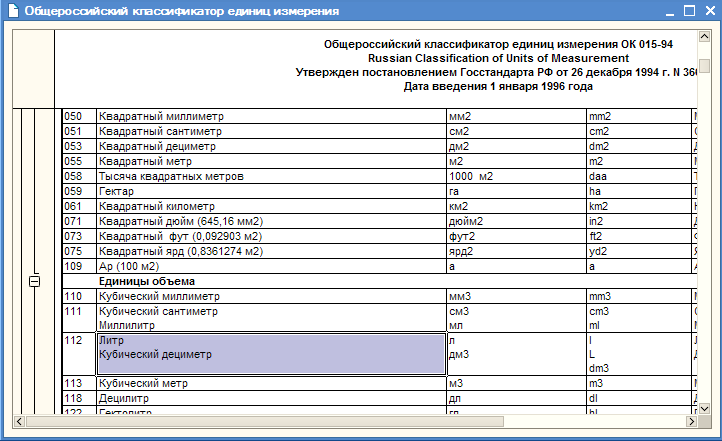The height and width of the screenshot is (441, 722).
Task: Click the international symbol cell in2
Action: click(x=639, y=221)
